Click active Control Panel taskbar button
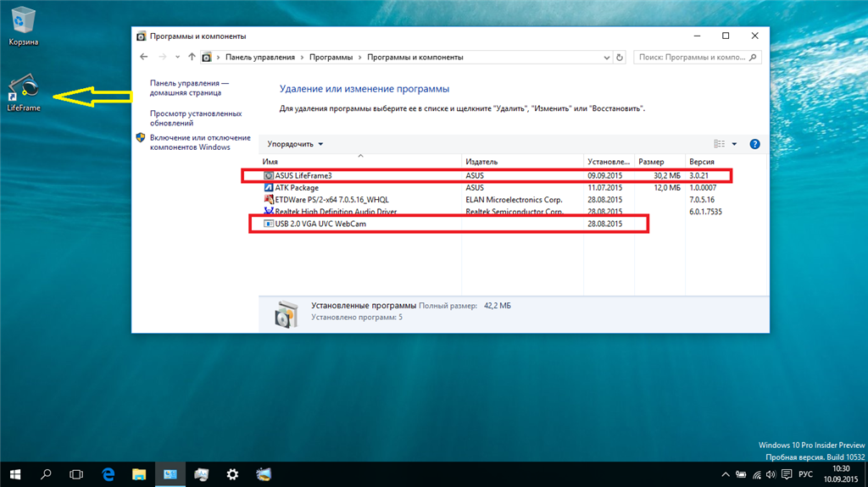Image resolution: width=868 pixels, height=487 pixels. click(170, 474)
